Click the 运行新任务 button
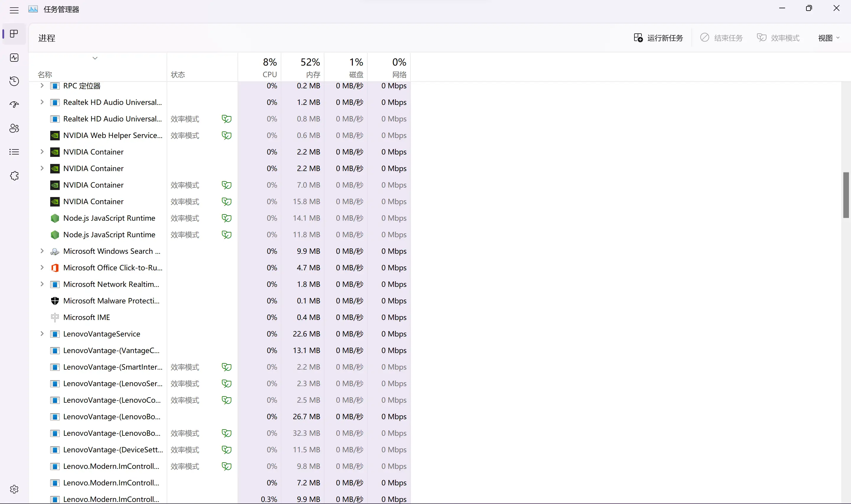The width and height of the screenshot is (851, 504). click(x=658, y=38)
